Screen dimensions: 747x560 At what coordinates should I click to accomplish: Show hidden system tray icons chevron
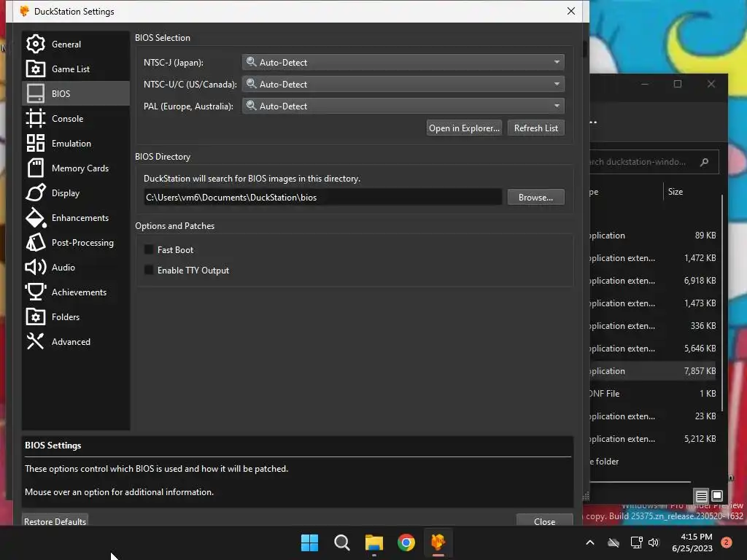tap(589, 542)
